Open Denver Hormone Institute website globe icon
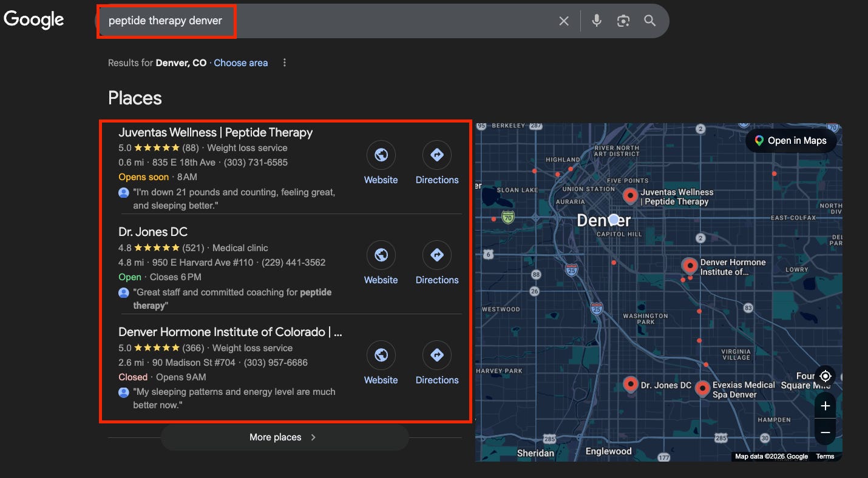Image resolution: width=868 pixels, height=478 pixels. 381,356
